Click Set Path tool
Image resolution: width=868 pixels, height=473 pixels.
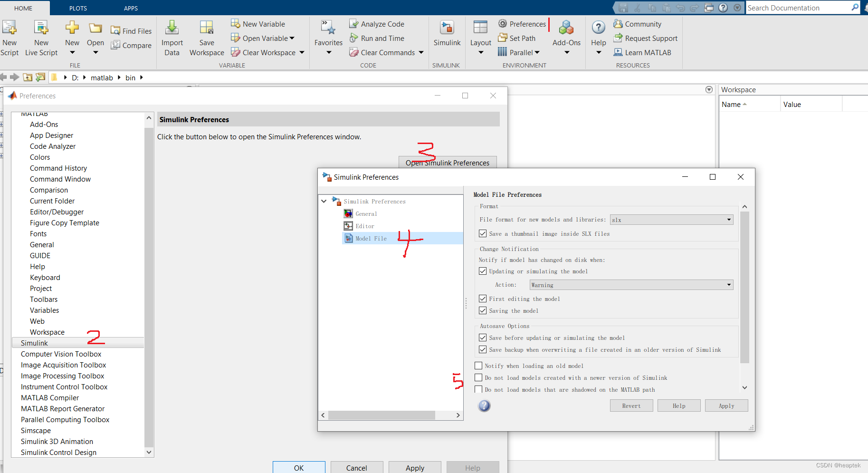[517, 38]
